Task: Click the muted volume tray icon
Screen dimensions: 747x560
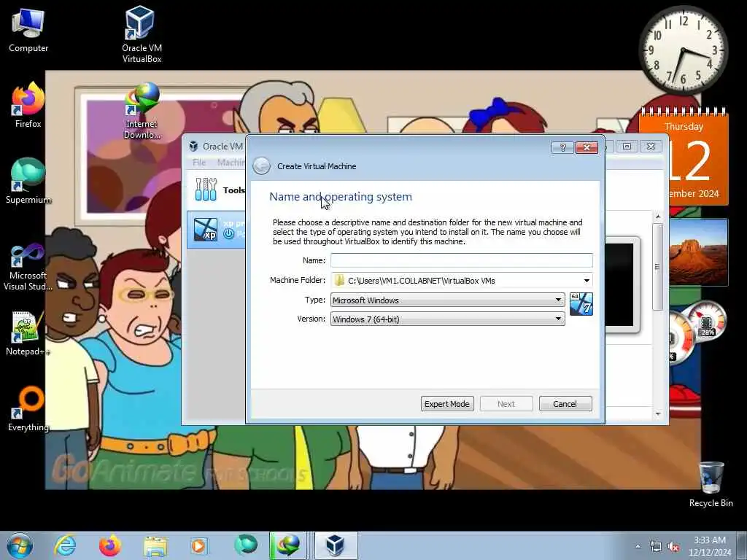Action: click(673, 547)
